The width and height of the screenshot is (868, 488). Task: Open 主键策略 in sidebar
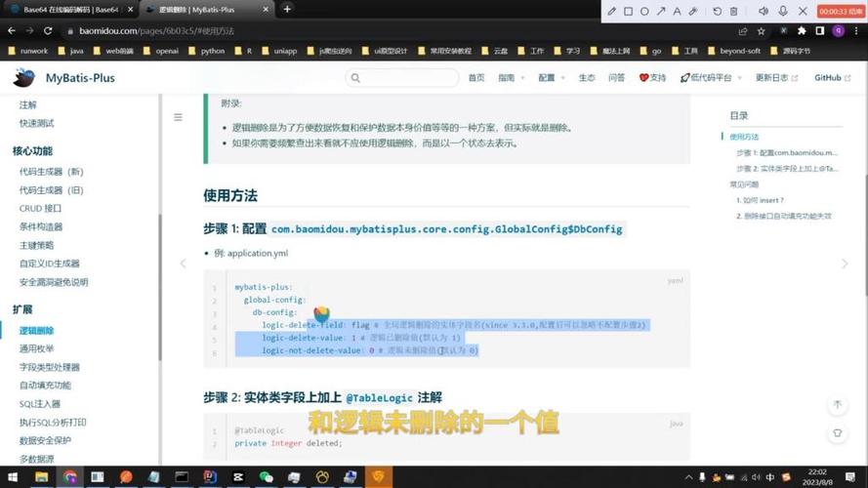pyautogui.click(x=36, y=245)
